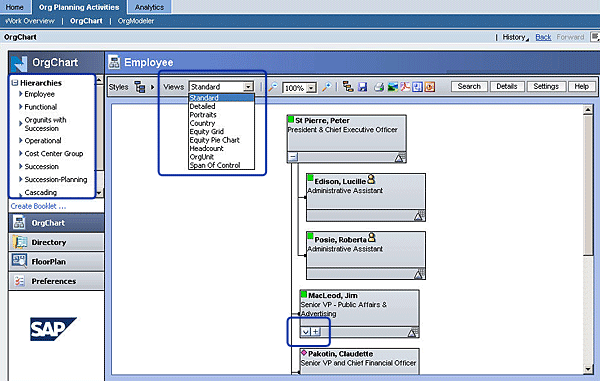Viewport: 600px width, 381px height.
Task: Click person icon beside Posie, Roberta
Action: pyautogui.click(x=372, y=238)
